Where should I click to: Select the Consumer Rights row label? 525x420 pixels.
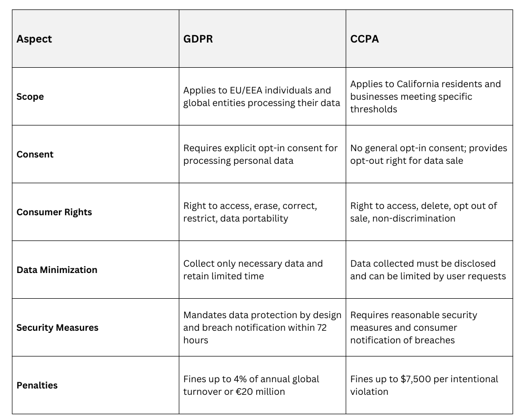point(54,212)
